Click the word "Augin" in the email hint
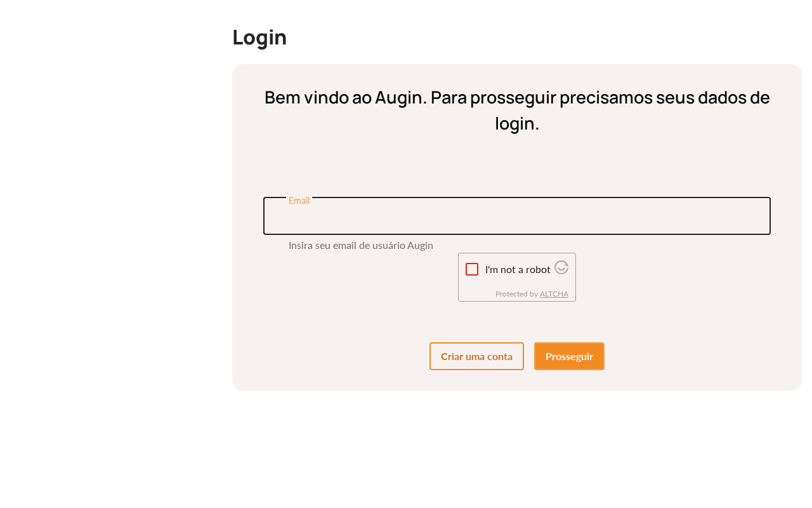This screenshot has height=508, width=812. pos(420,245)
